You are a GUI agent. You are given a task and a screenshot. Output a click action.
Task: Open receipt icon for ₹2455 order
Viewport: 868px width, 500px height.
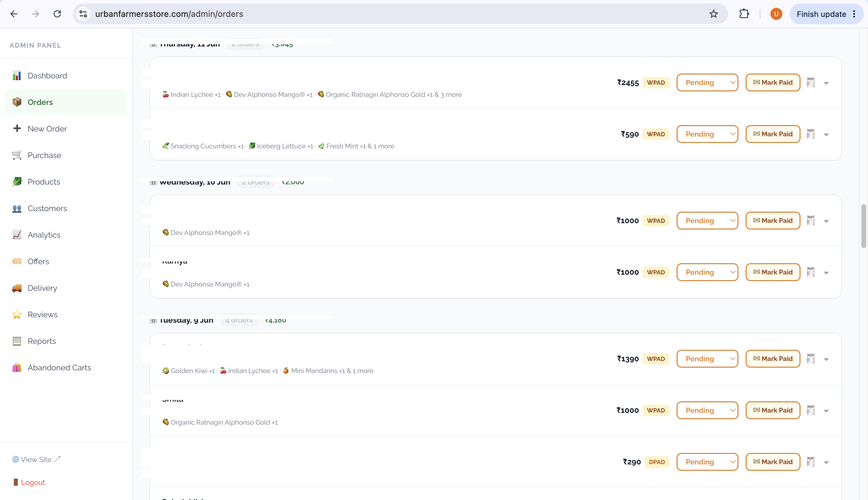pyautogui.click(x=811, y=82)
